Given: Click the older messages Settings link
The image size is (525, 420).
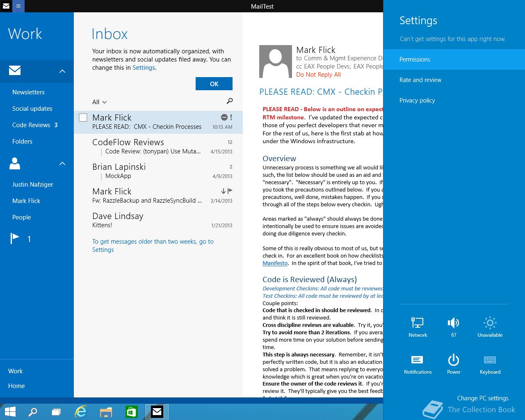Looking at the screenshot, I should [x=103, y=250].
